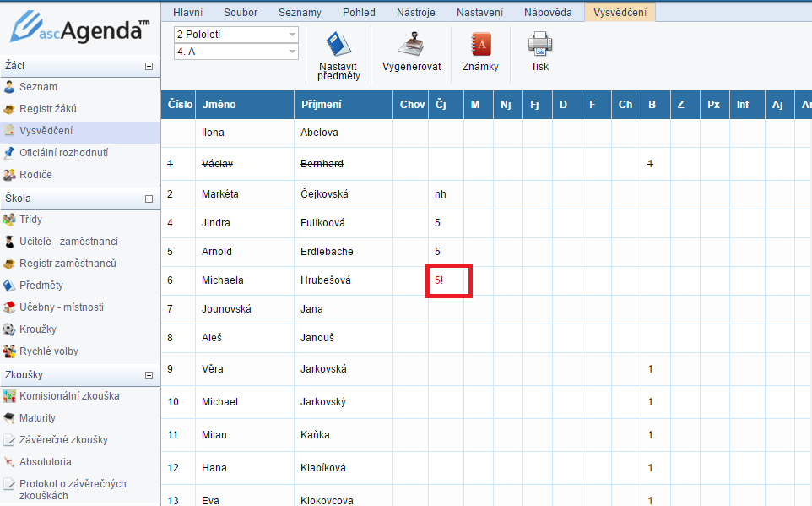Click Maturity graduation cap icon
The image size is (812, 506).
pyautogui.click(x=8, y=418)
